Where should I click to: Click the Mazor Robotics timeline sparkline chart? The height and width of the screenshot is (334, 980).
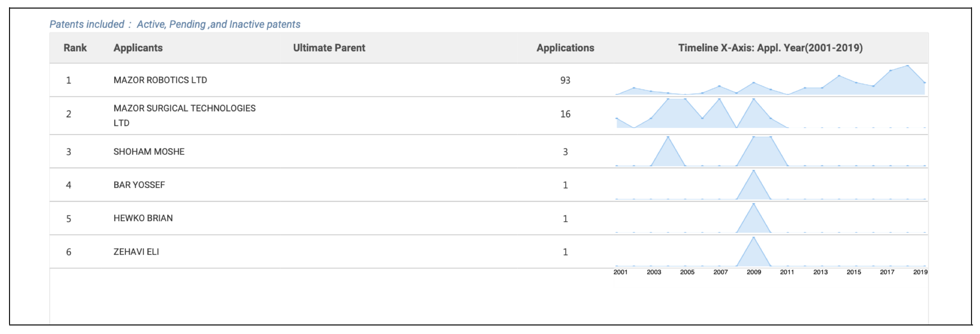point(770,80)
